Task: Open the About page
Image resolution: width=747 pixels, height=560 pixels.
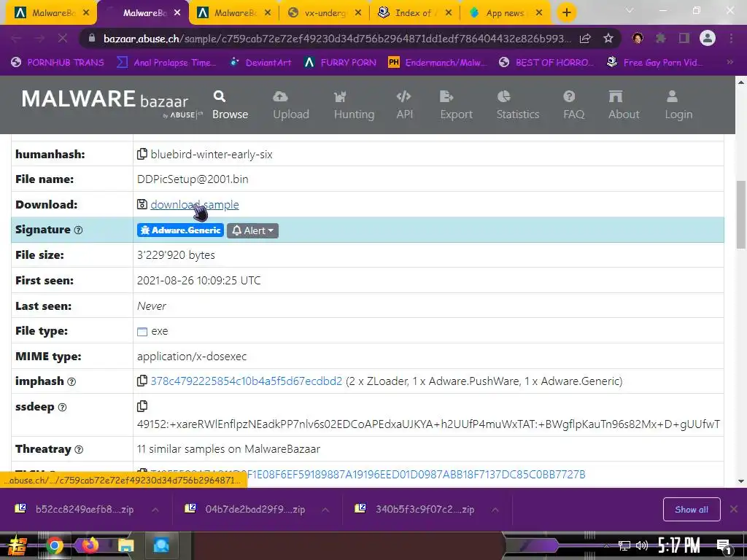Action: [x=624, y=105]
